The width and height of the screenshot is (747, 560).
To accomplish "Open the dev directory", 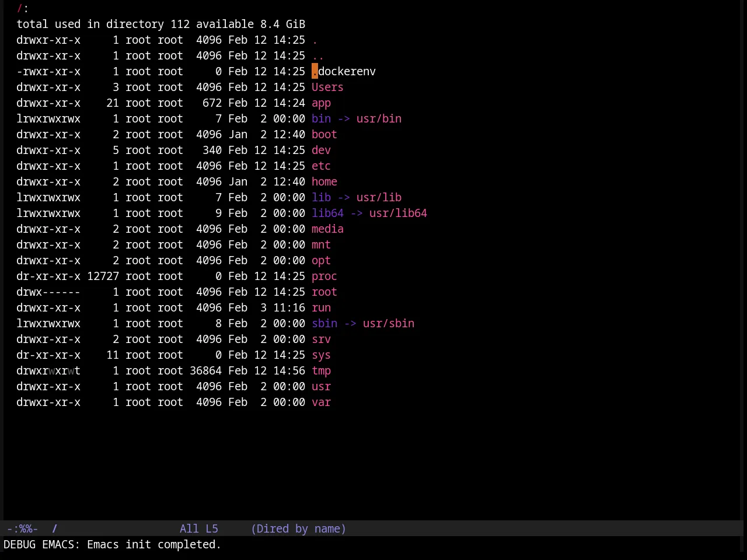I will [x=321, y=150].
